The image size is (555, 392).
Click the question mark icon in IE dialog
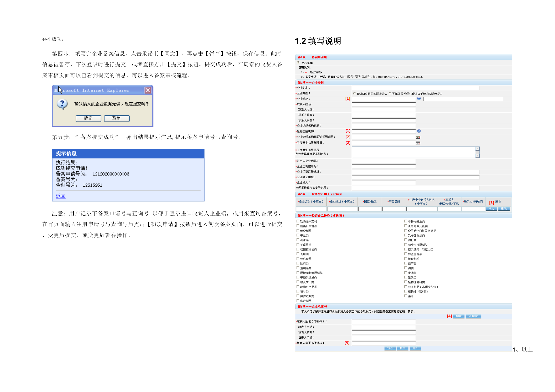62,104
